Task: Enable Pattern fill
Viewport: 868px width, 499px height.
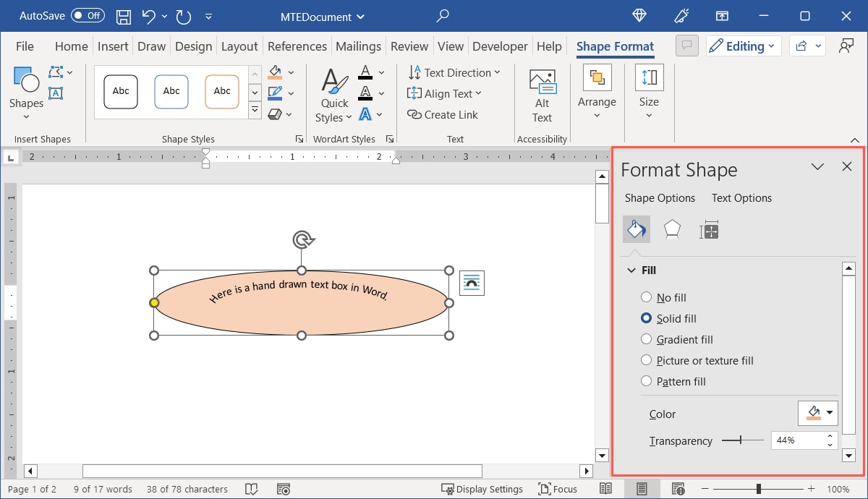Action: pos(646,381)
